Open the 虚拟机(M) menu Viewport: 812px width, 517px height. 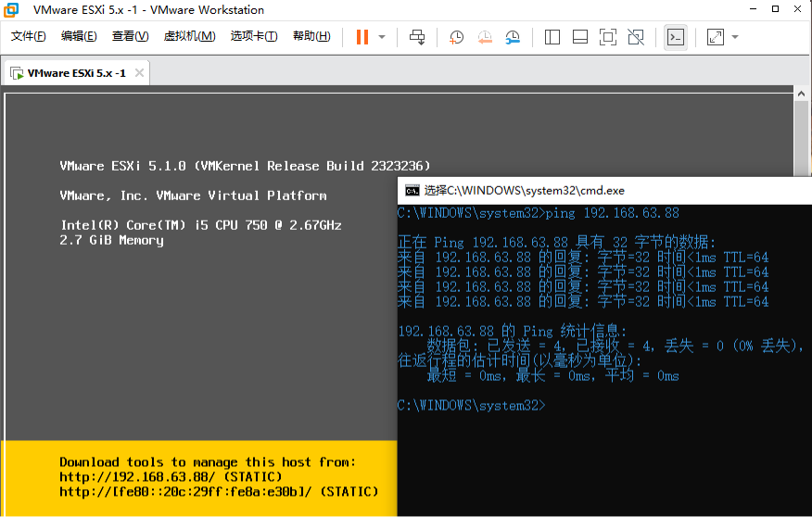coord(189,36)
